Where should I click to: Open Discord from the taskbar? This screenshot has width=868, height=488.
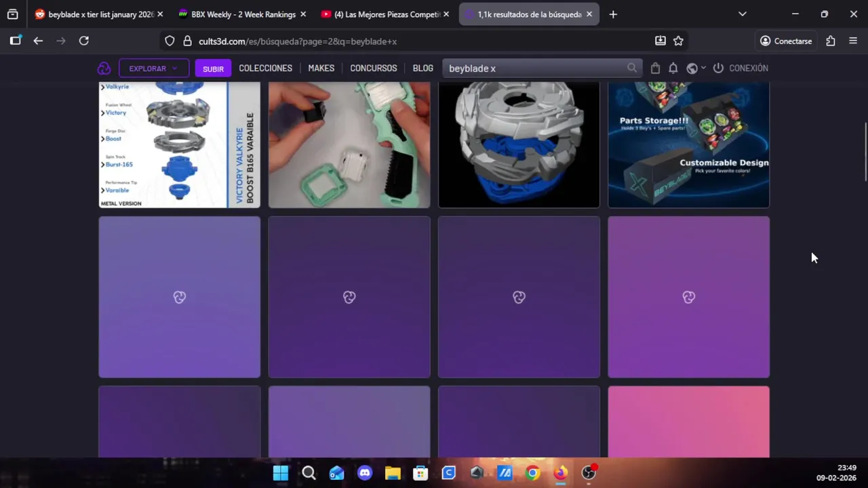tap(365, 473)
